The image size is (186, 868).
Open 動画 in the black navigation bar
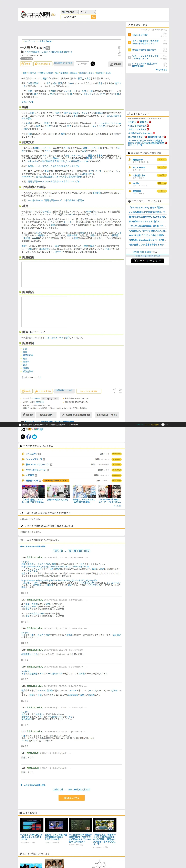pos(25,425)
